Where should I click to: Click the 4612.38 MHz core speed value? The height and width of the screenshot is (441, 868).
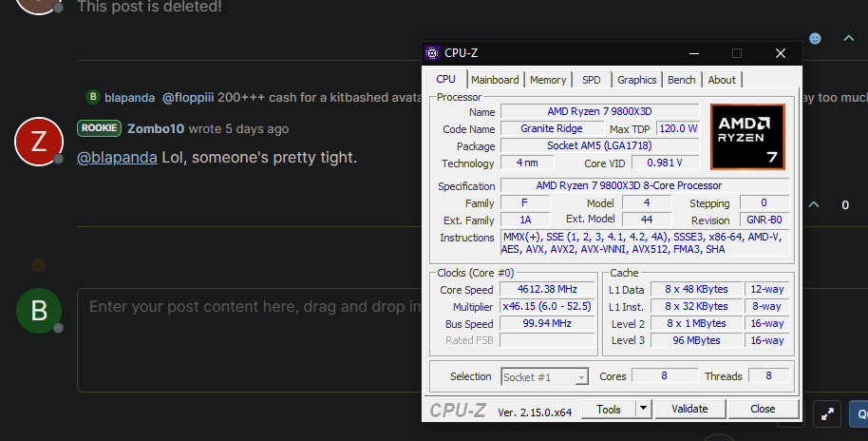point(547,289)
